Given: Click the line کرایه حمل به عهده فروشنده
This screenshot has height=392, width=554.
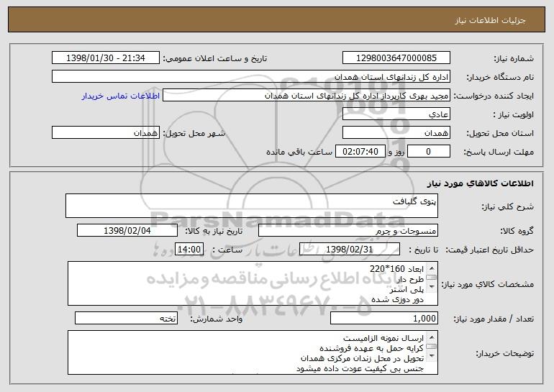Looking at the screenshot, I should 371,348.
